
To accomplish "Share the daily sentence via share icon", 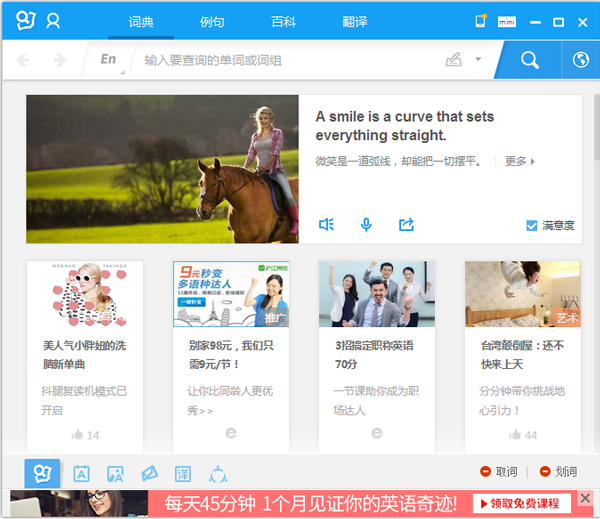I will [406, 225].
